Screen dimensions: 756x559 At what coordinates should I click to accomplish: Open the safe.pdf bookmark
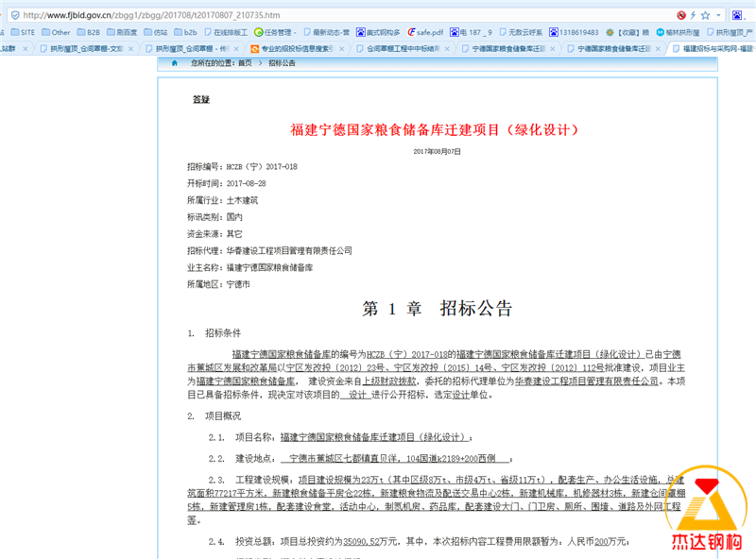[x=426, y=32]
